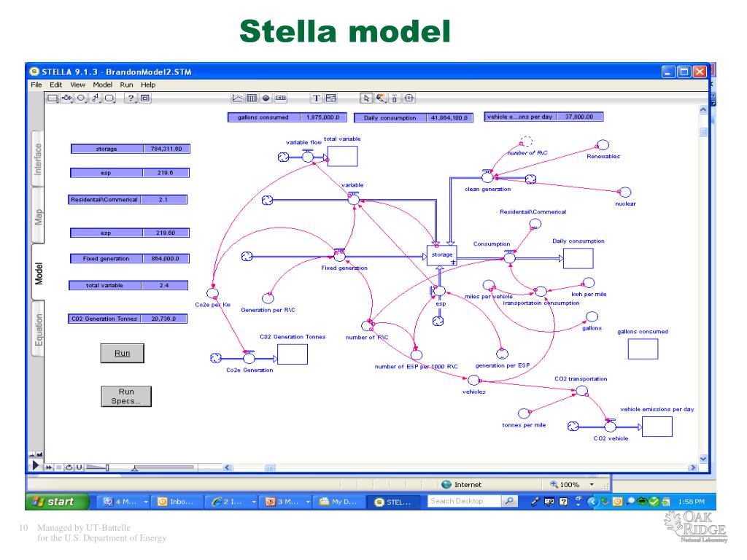
Task: Click the tonnes per mile converter
Action: point(524,413)
